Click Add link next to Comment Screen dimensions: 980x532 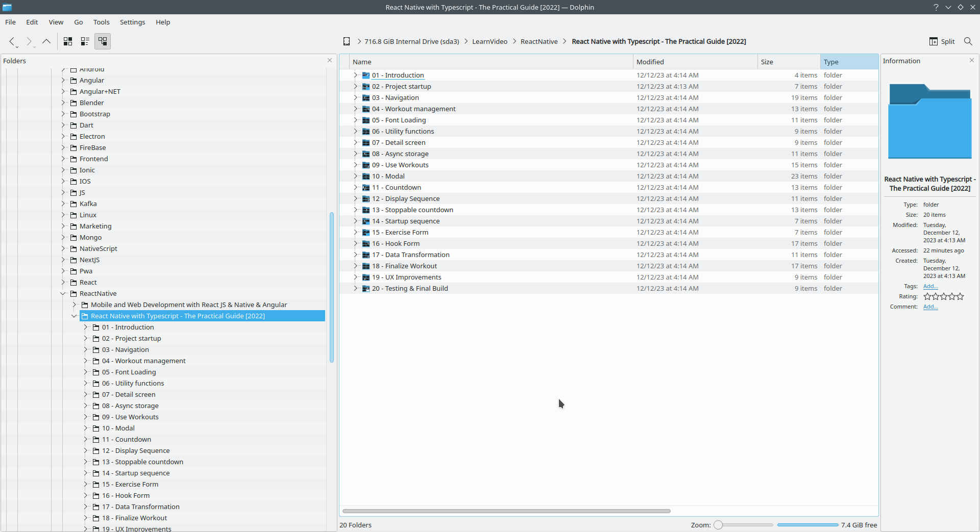coord(930,307)
